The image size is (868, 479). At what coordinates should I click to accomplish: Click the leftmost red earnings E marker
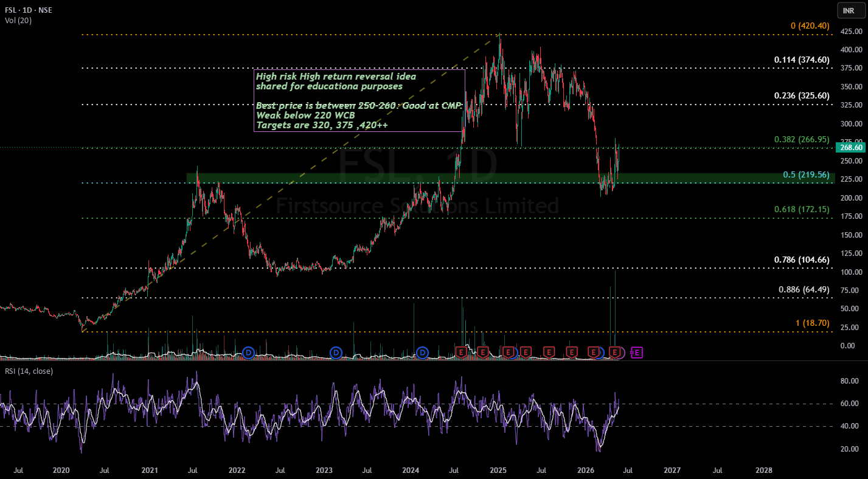[461, 352]
